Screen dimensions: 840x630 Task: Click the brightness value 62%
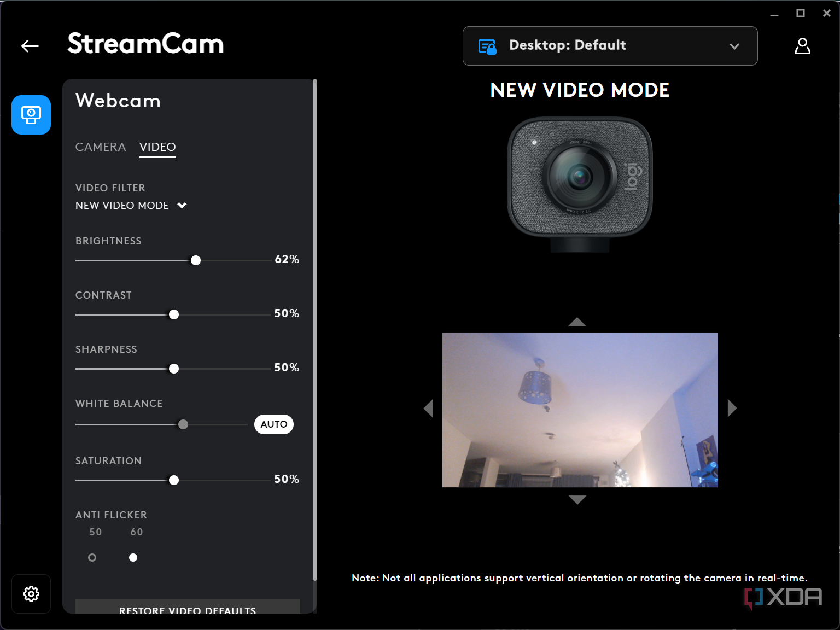click(287, 259)
